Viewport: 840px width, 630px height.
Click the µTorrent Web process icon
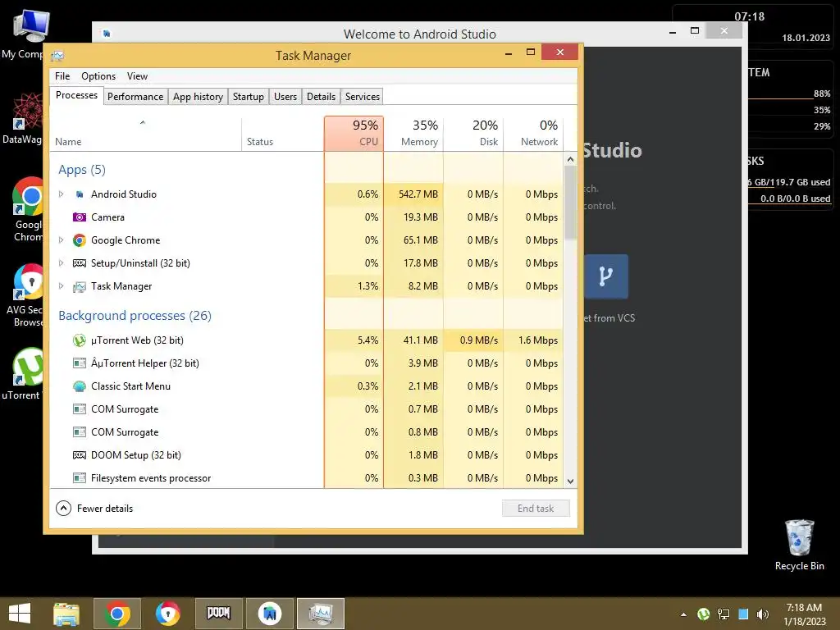80,340
